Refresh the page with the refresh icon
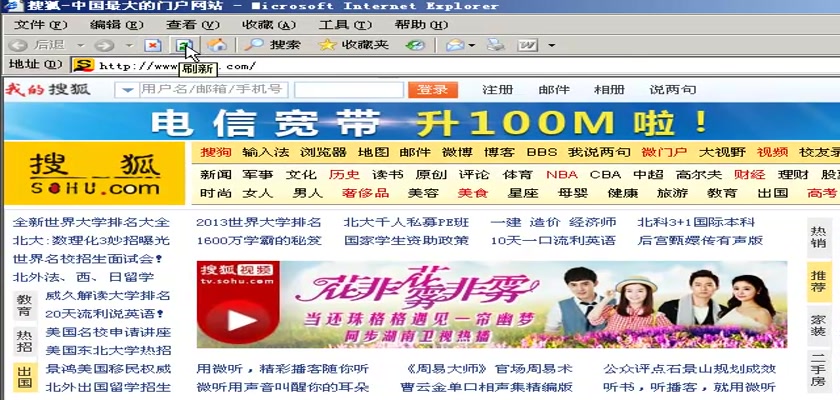 184,46
